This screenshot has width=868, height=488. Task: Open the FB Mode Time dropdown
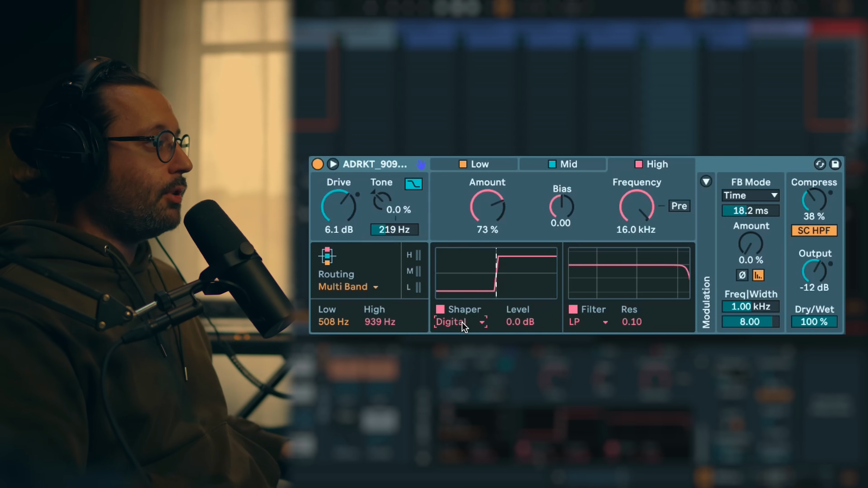(x=750, y=195)
